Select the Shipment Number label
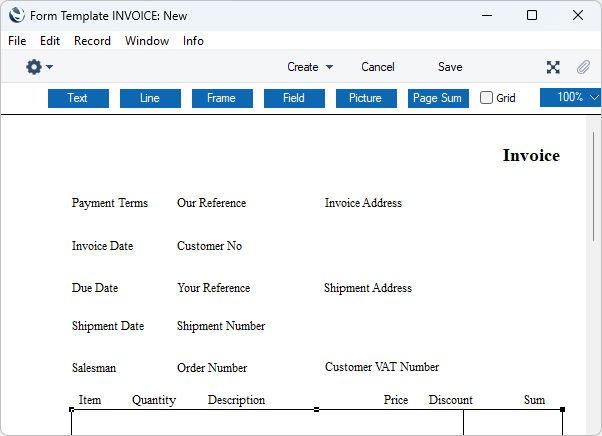This screenshot has height=436, width=602. pos(221,326)
